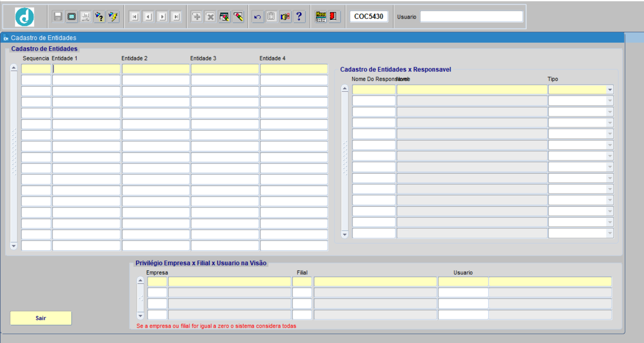Open Help with the question mark icon
This screenshot has width=644, height=343.
(x=299, y=17)
